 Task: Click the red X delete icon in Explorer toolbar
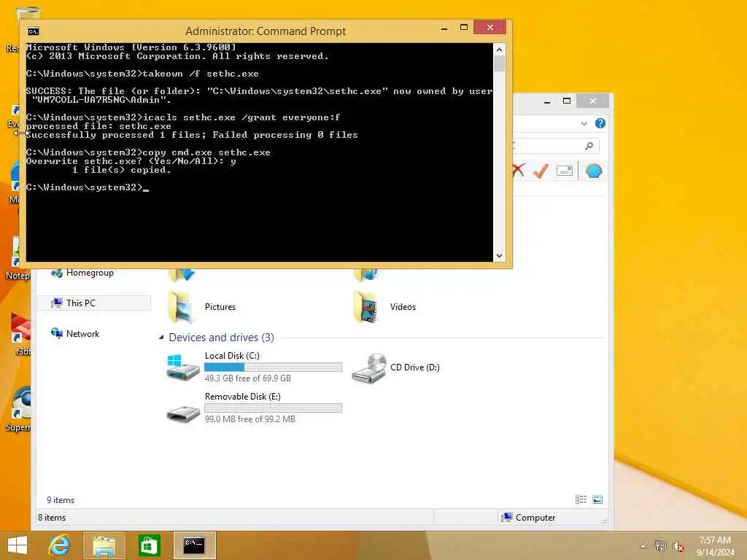click(519, 171)
